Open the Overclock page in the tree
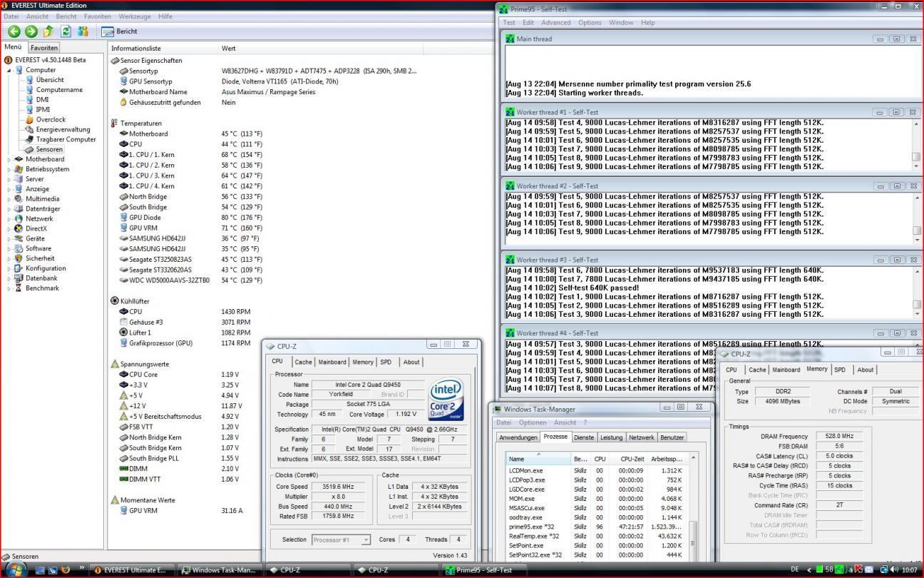Viewport: 924px width, 578px height. point(51,120)
